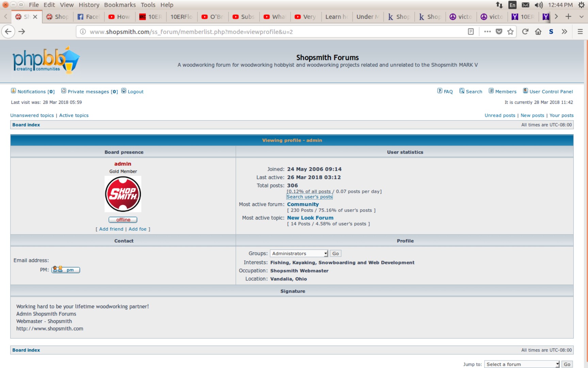Open the Edit menu
588x368 pixels.
coord(49,5)
